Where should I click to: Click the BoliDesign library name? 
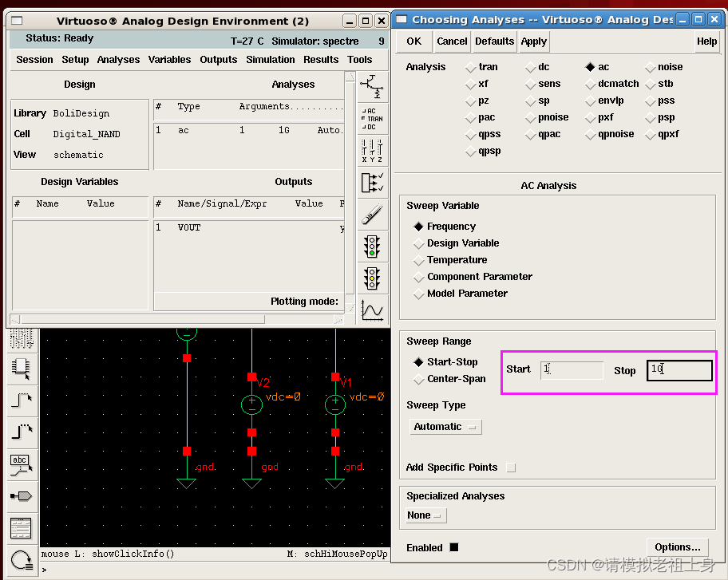pos(81,113)
